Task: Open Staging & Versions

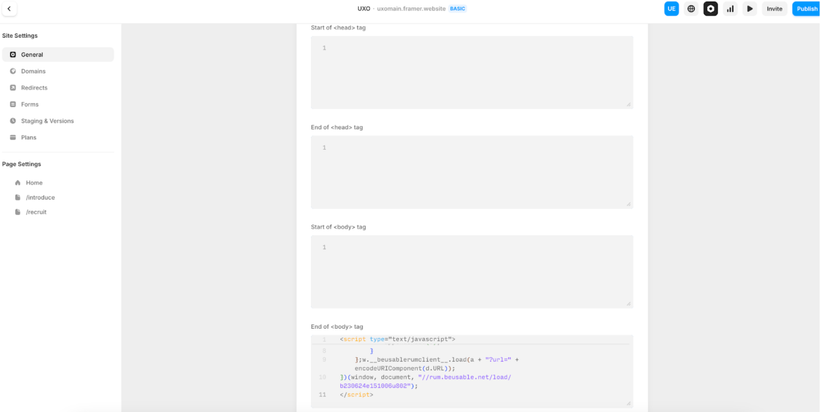Action: click(x=47, y=121)
